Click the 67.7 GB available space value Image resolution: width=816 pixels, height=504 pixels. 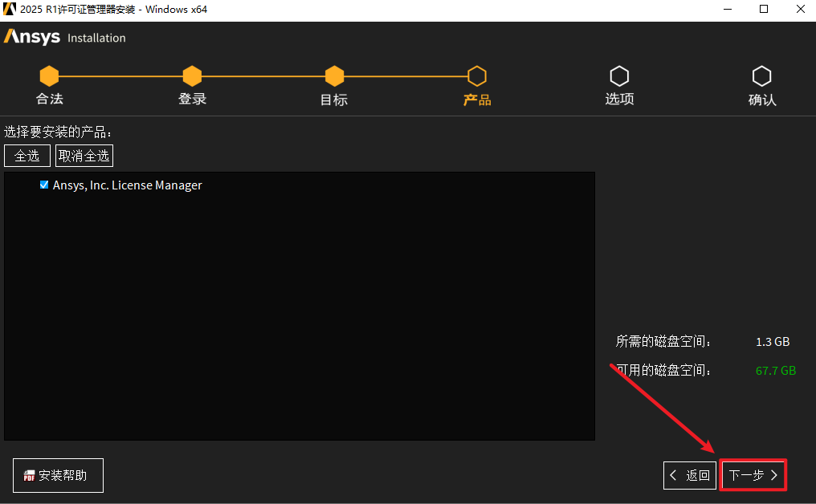coord(776,370)
